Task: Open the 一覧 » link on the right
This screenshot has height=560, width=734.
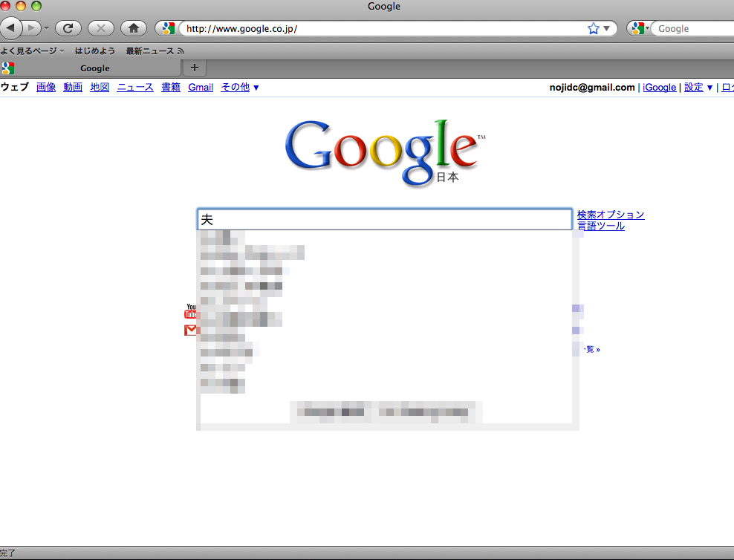Action: pyautogui.click(x=592, y=350)
